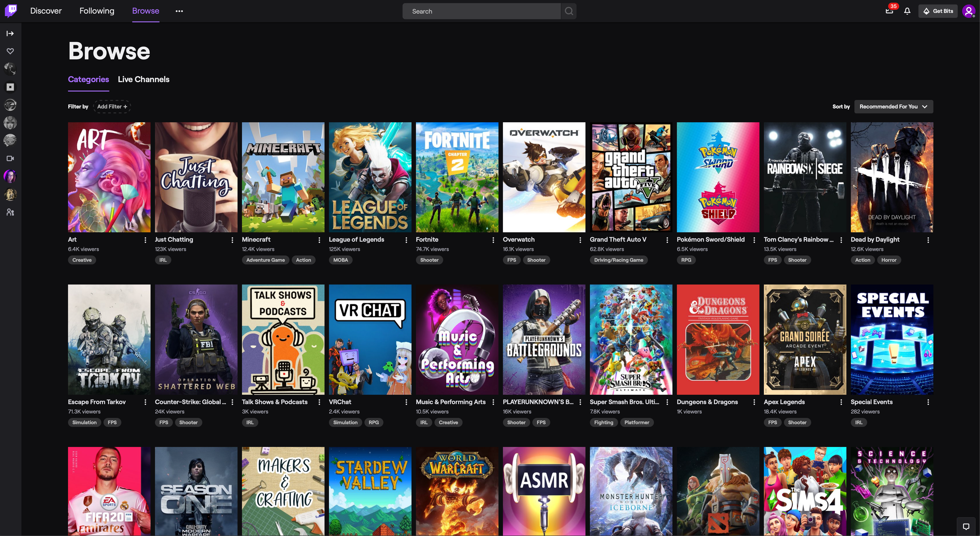Go to the Following tab
This screenshot has width=980, height=536.
97,11
